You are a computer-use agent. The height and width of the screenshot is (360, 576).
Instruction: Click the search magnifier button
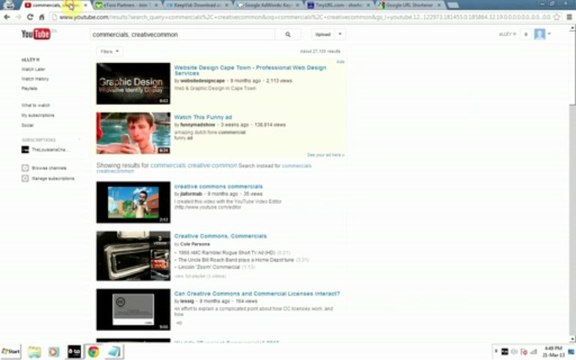(x=288, y=35)
